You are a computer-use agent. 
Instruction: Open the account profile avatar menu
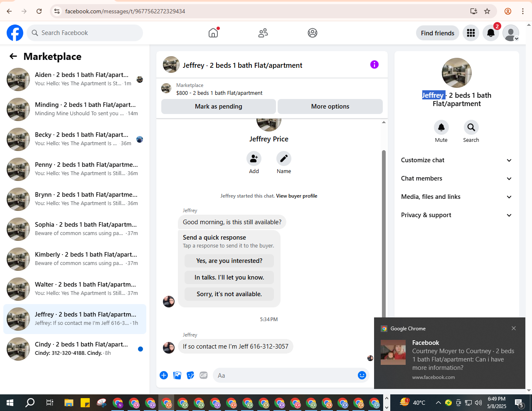tap(511, 33)
